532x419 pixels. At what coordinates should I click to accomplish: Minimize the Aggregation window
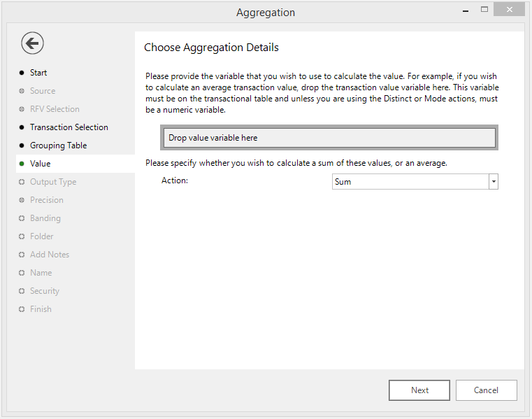click(x=466, y=10)
